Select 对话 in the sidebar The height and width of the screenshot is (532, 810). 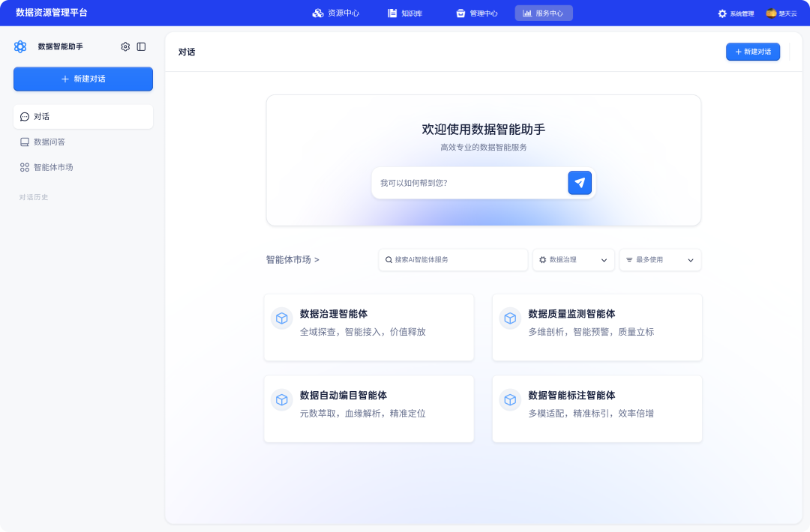[x=83, y=117]
